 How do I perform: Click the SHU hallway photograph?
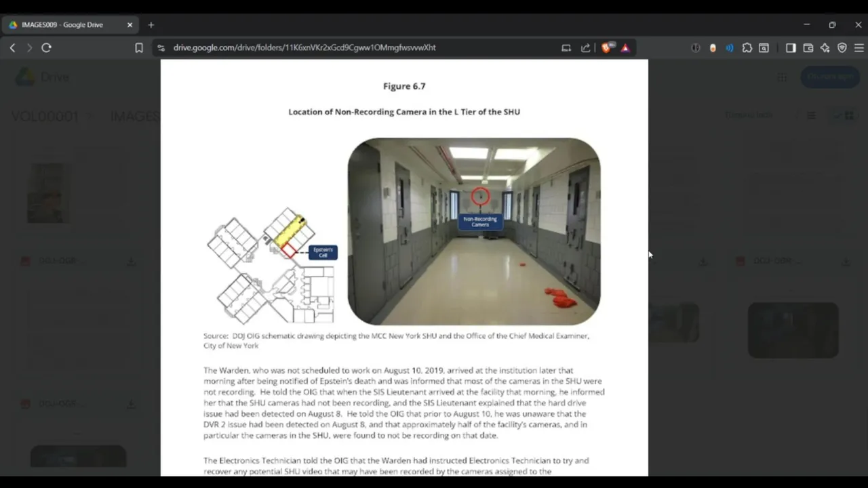(x=474, y=232)
